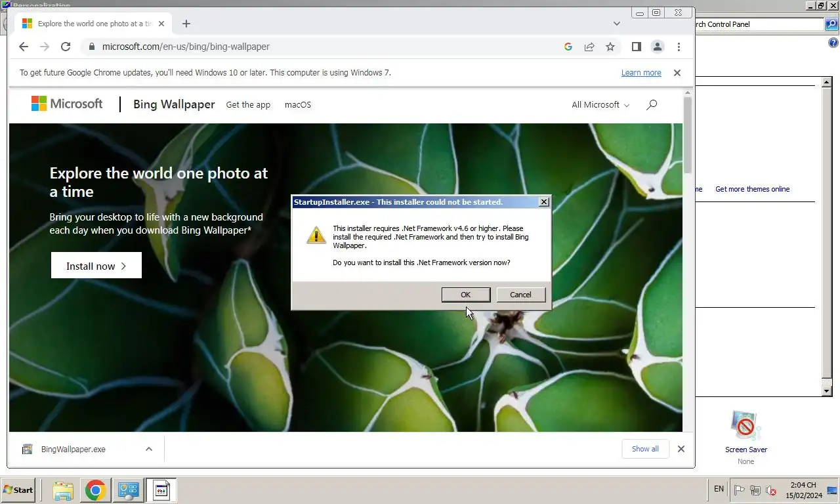The image size is (840, 504).
Task: Switch to Chrome in the taskbar
Action: point(95,490)
